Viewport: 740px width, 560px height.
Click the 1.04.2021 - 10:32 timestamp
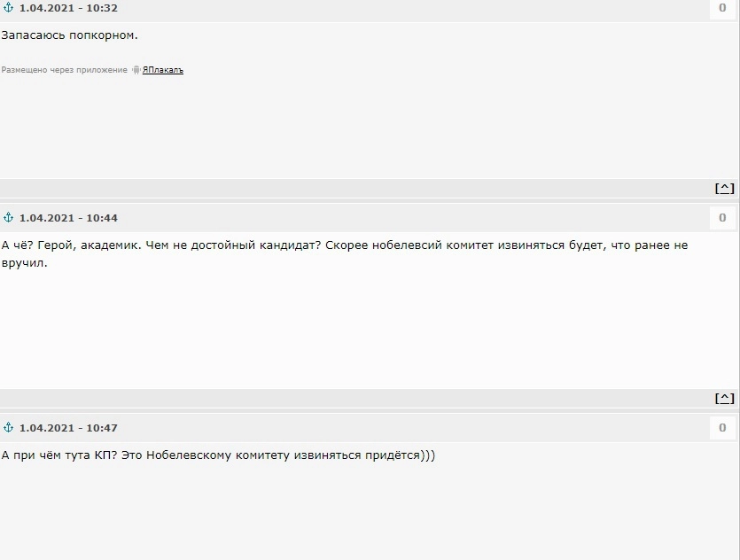68,8
